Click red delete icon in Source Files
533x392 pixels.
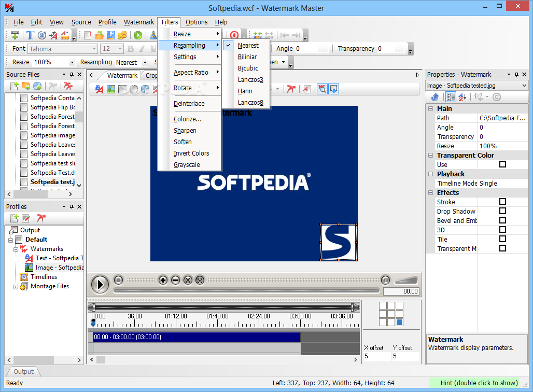68,86
